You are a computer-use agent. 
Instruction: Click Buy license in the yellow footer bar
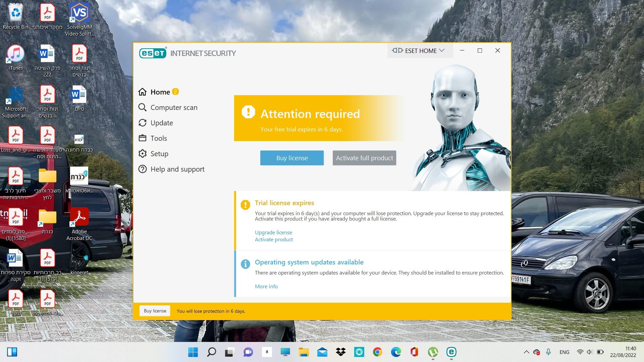coord(155,311)
